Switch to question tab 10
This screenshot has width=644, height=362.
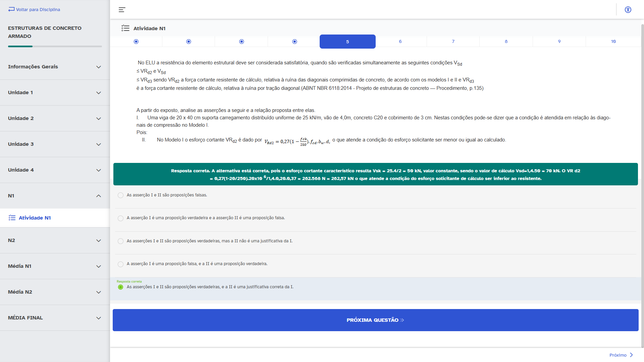coord(613,42)
